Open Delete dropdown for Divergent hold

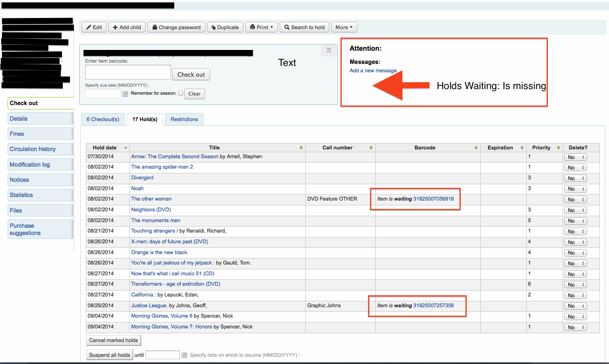[x=575, y=178]
